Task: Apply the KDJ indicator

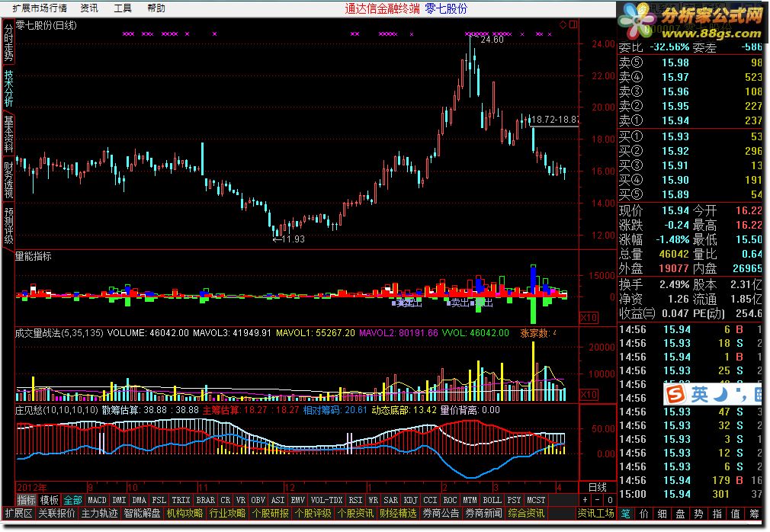Action: pos(410,500)
